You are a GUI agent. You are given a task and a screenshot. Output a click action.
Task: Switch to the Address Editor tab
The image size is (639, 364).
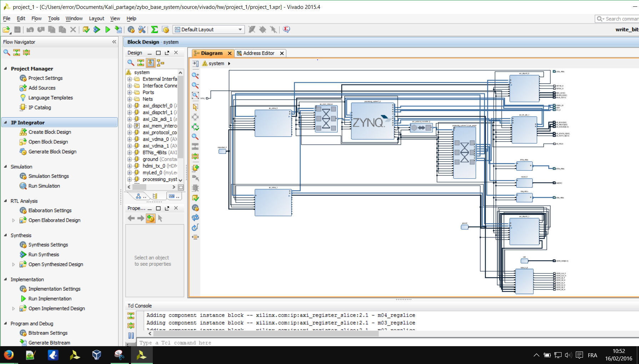pyautogui.click(x=258, y=53)
